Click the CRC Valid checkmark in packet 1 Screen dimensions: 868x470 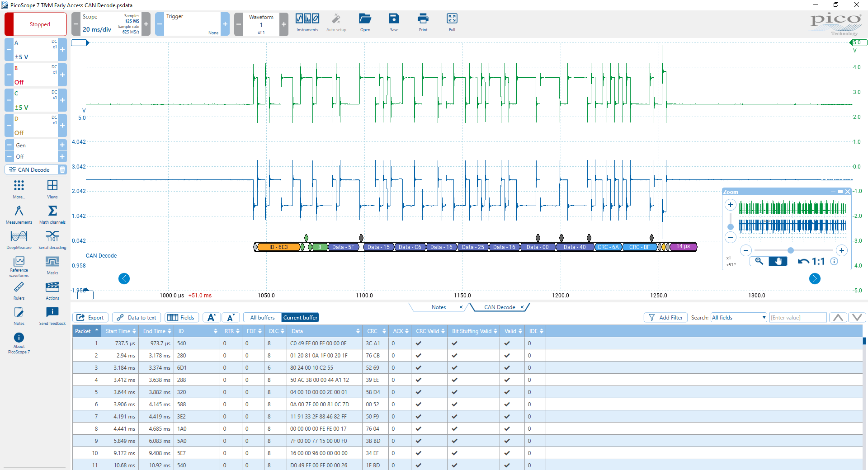419,343
